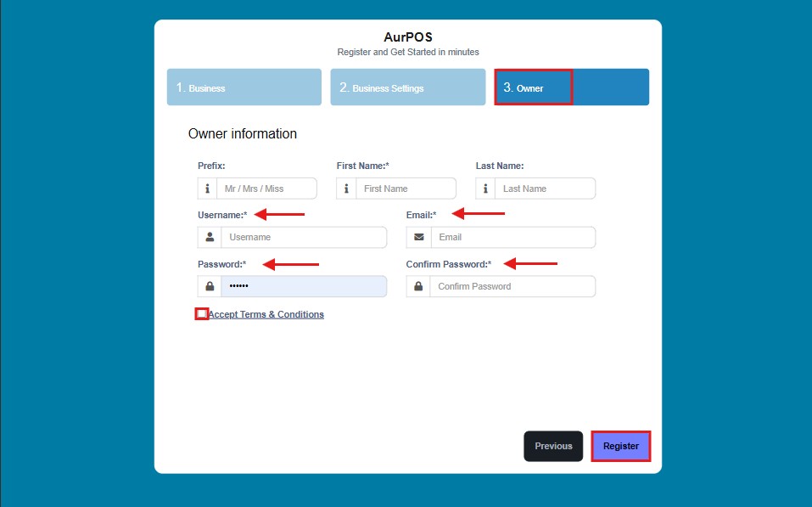Screen dimensions: 812x507
Task: Click the AurPOS title text
Action: click(x=408, y=37)
